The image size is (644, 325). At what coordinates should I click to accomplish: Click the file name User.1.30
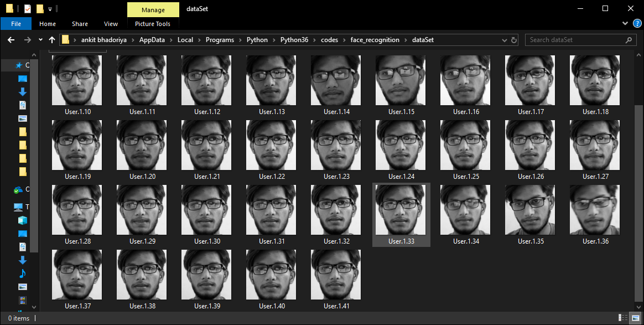pos(207,241)
